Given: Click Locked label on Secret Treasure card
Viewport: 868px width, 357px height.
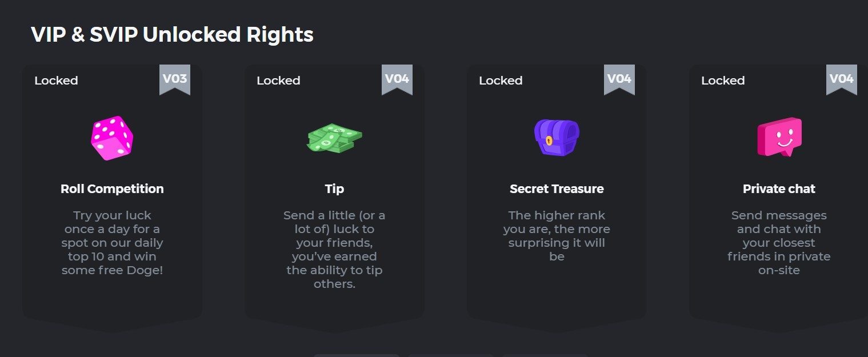Looking at the screenshot, I should point(501,81).
